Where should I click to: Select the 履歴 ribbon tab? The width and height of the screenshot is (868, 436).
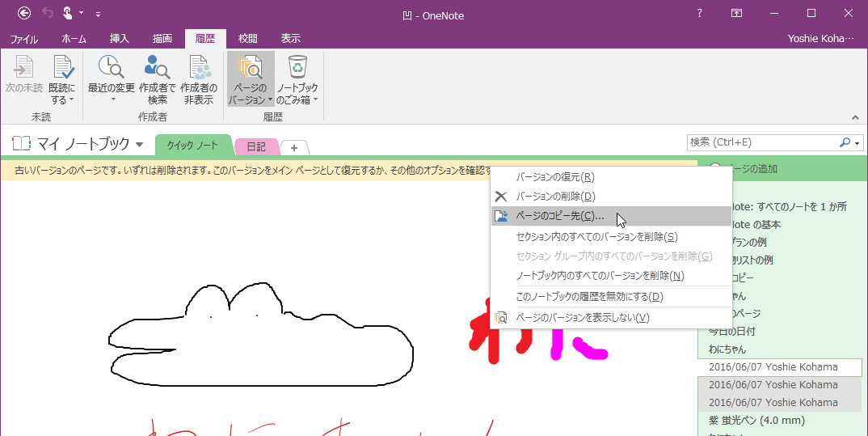pos(205,38)
